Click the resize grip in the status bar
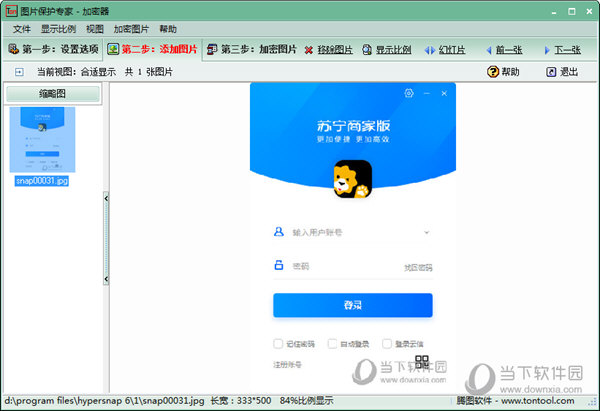 click(593, 401)
